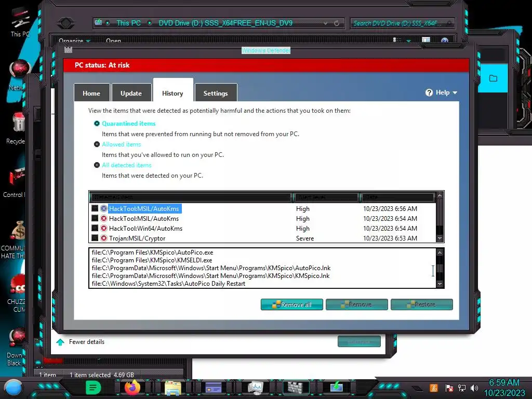Screen dimensions: 532x399
Task: Open the Help menu
Action: click(441, 92)
